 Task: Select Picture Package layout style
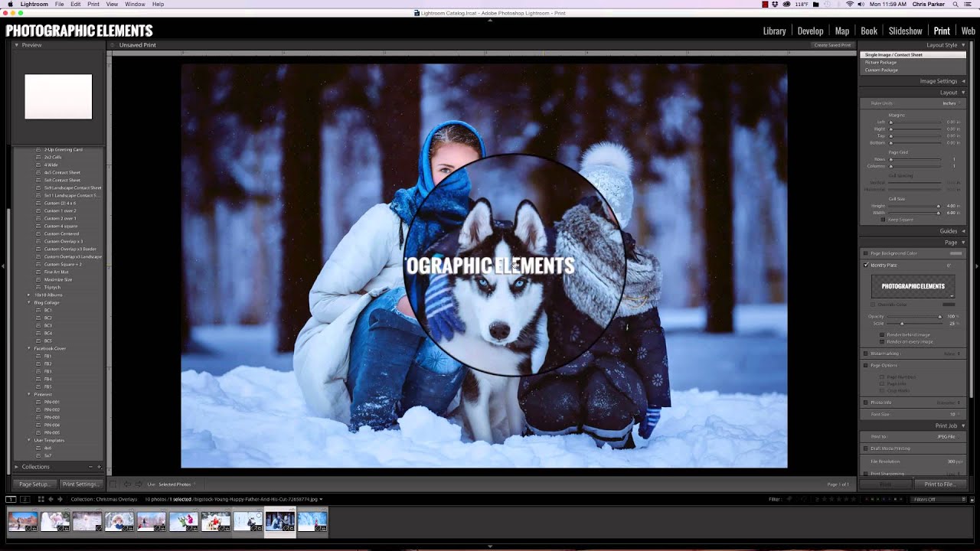[880, 62]
